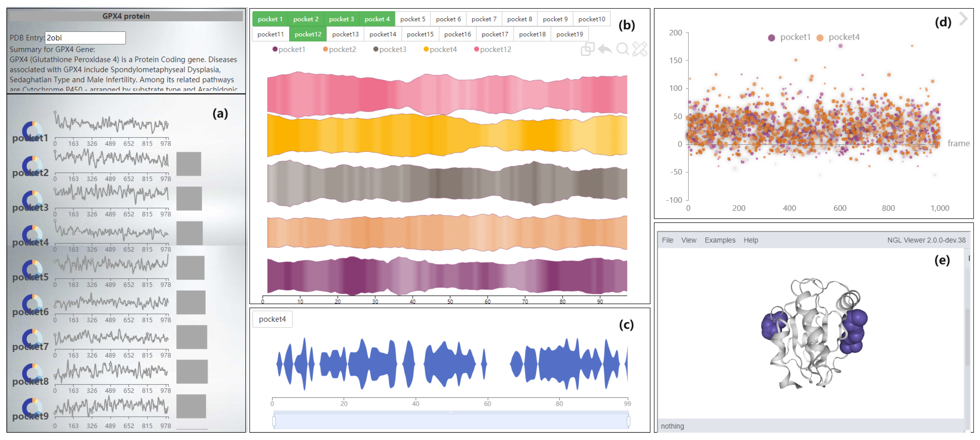Click the pocket5 donut chart icon
Screen dimensions: 980x440
click(32, 269)
